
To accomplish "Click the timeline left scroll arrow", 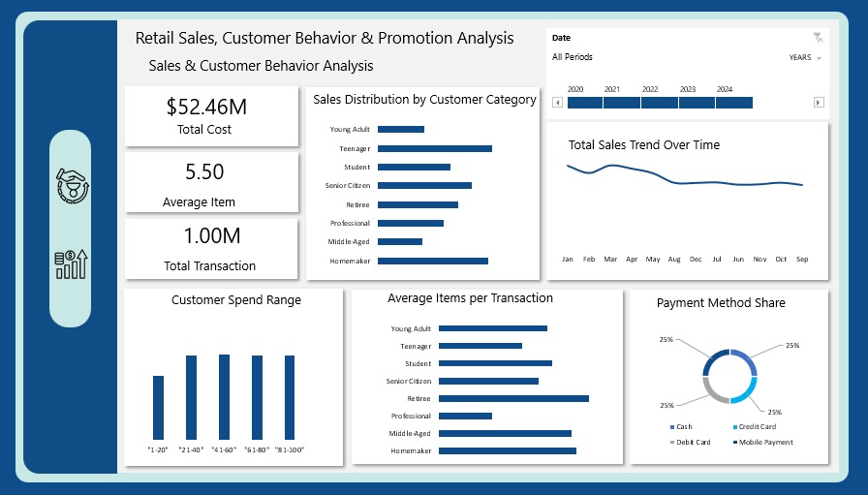I will (x=557, y=103).
